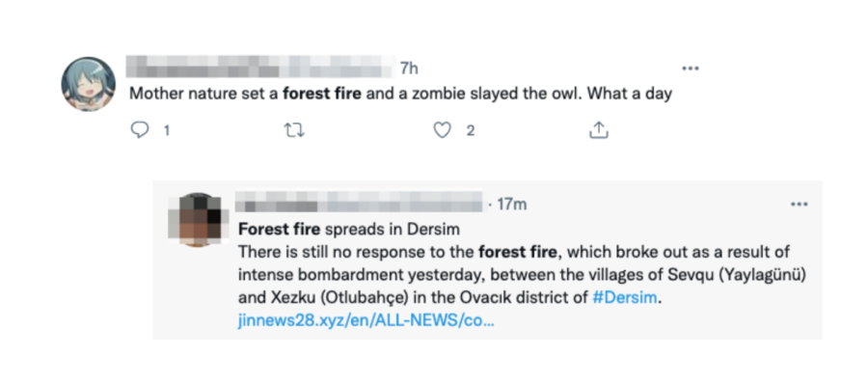Open more options on the 17m tweet
Image resolution: width=868 pixels, height=385 pixels.
click(x=799, y=205)
